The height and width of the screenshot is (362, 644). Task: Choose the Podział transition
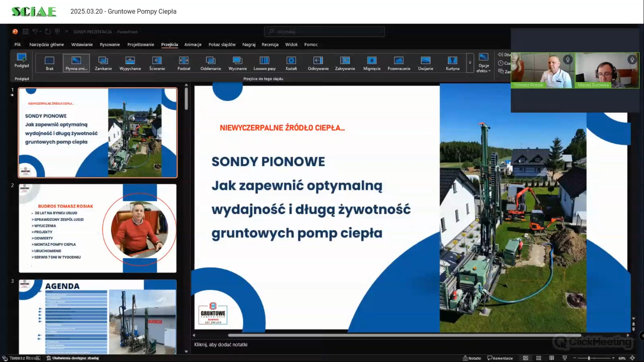[184, 63]
